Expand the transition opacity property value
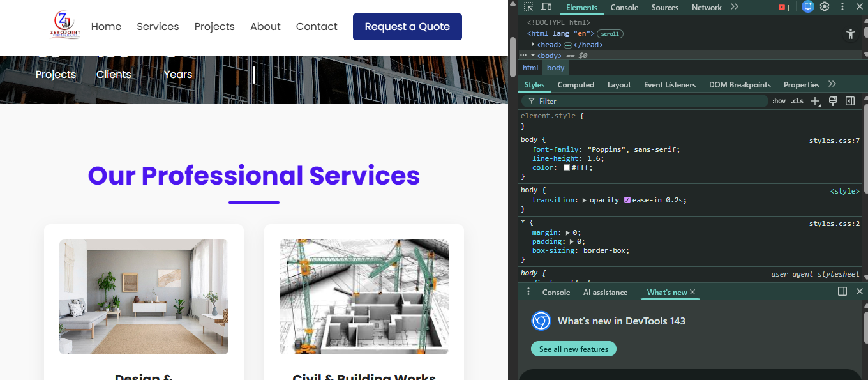This screenshot has height=380, width=868. [x=583, y=200]
